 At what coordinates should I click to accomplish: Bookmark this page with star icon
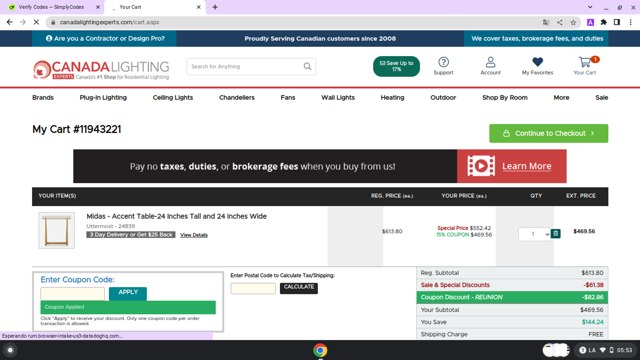point(573,22)
